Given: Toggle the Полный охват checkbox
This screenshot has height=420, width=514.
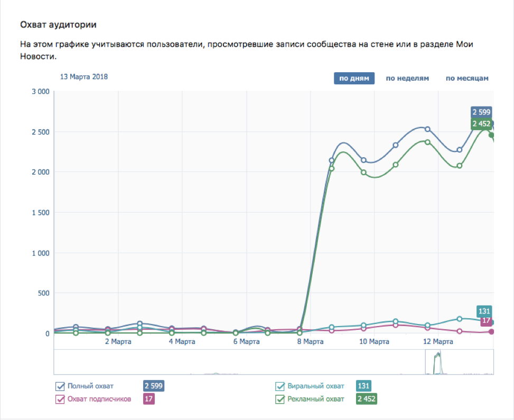Looking at the screenshot, I should click(60, 386).
